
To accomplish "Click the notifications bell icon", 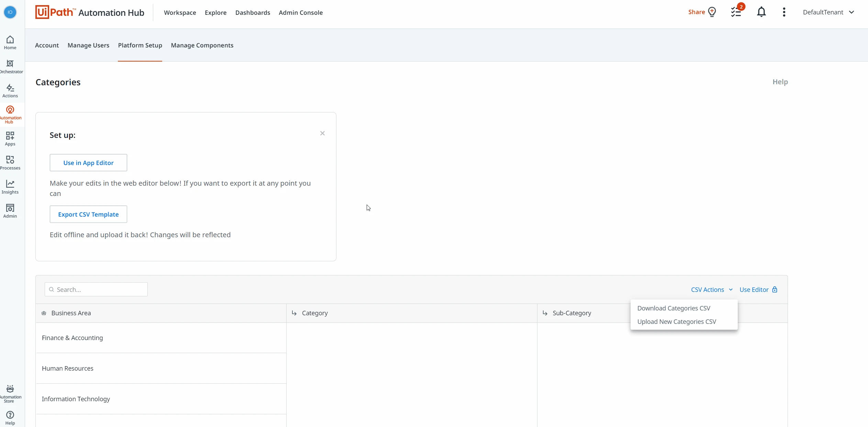I will (761, 12).
